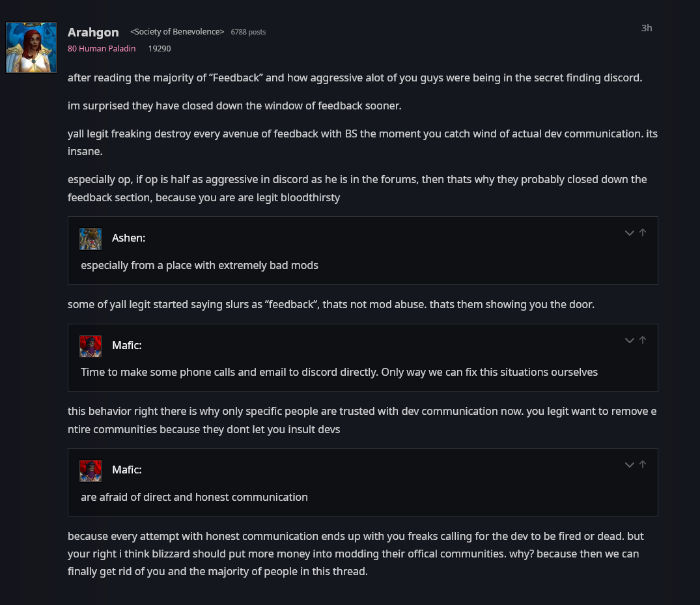
Task: Click the Ashen name in quote header
Action: point(128,238)
